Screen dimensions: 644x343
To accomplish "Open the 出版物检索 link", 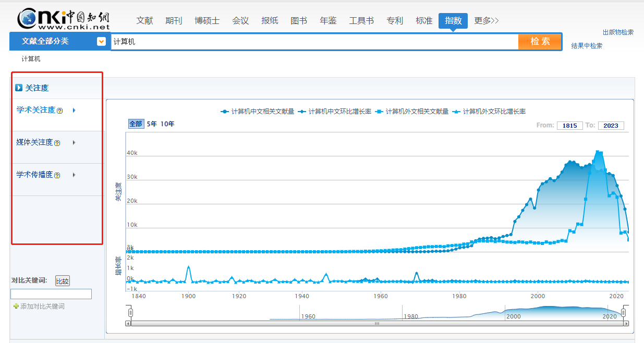I will coord(618,32).
